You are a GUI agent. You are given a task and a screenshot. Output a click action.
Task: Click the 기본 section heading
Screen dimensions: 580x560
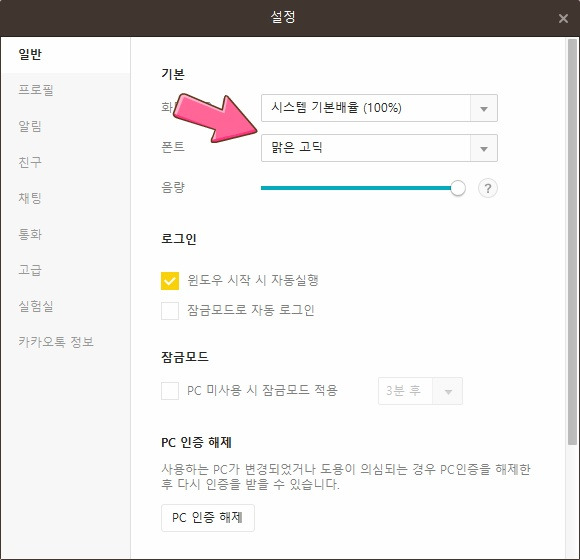[x=173, y=74]
